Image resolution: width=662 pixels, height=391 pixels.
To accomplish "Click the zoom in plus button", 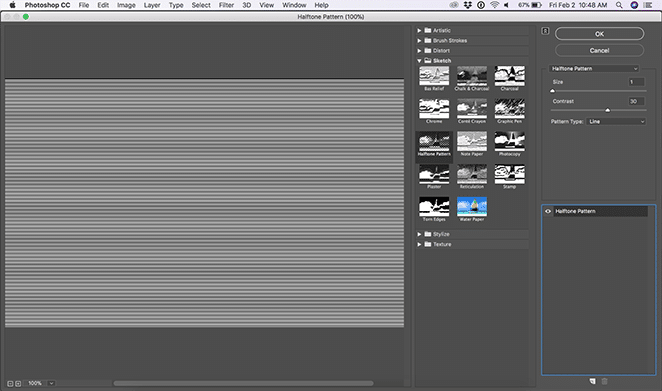I will 18,383.
